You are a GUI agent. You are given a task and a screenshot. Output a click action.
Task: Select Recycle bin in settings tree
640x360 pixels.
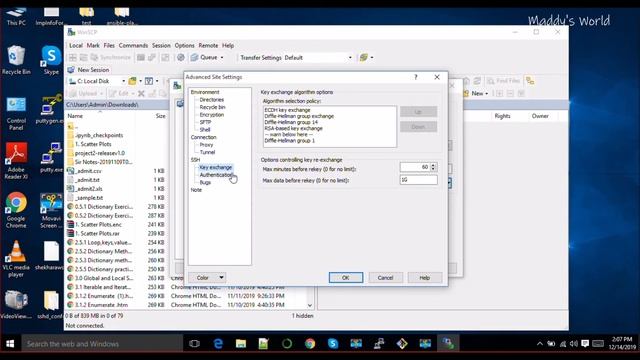[x=212, y=107]
